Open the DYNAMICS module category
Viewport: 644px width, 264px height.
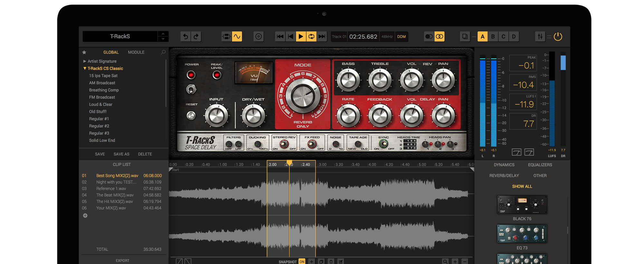click(504, 165)
